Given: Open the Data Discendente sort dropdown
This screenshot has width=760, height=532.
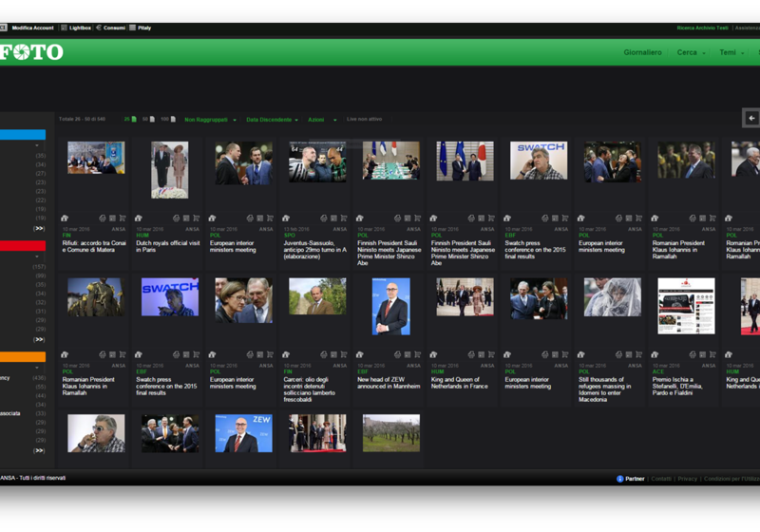Looking at the screenshot, I should pos(272,120).
